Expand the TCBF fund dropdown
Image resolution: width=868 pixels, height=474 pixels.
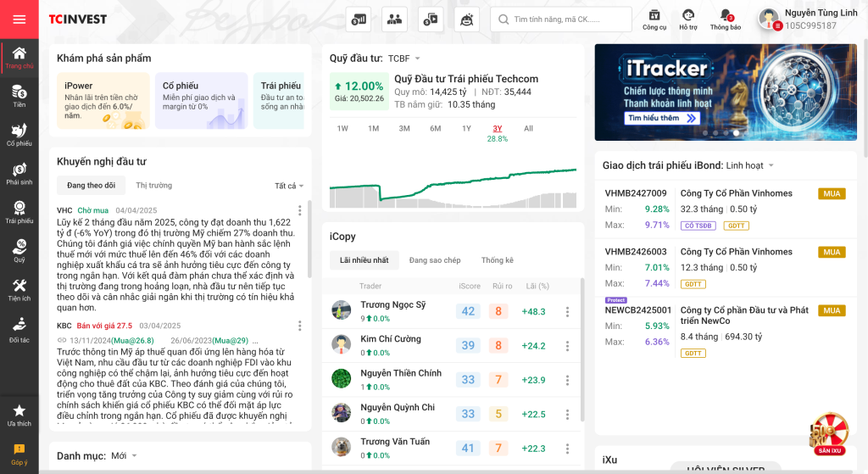click(403, 59)
